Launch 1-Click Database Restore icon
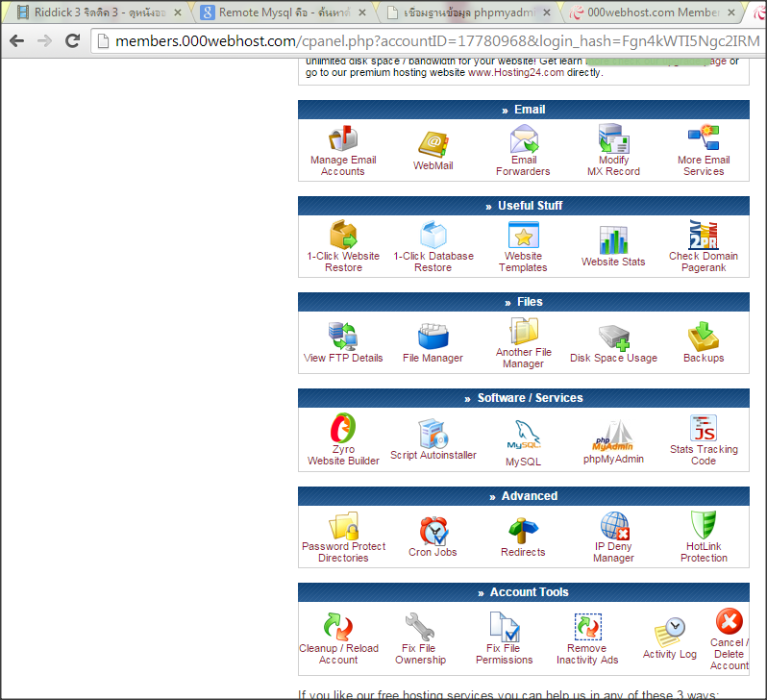 433,235
